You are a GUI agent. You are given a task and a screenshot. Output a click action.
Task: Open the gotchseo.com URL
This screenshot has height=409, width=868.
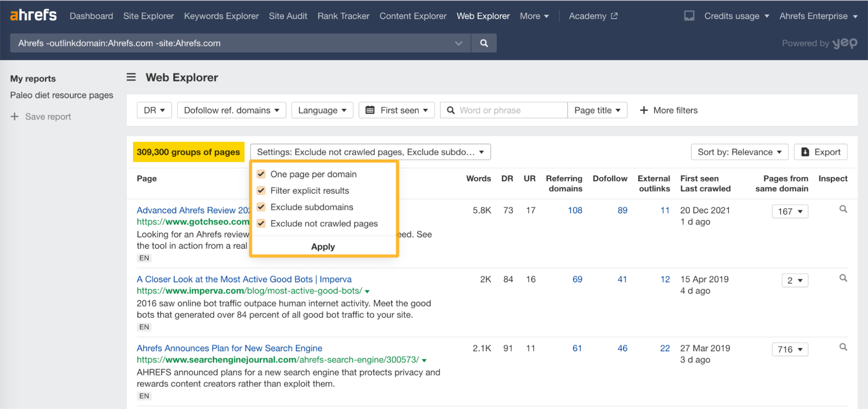(193, 222)
